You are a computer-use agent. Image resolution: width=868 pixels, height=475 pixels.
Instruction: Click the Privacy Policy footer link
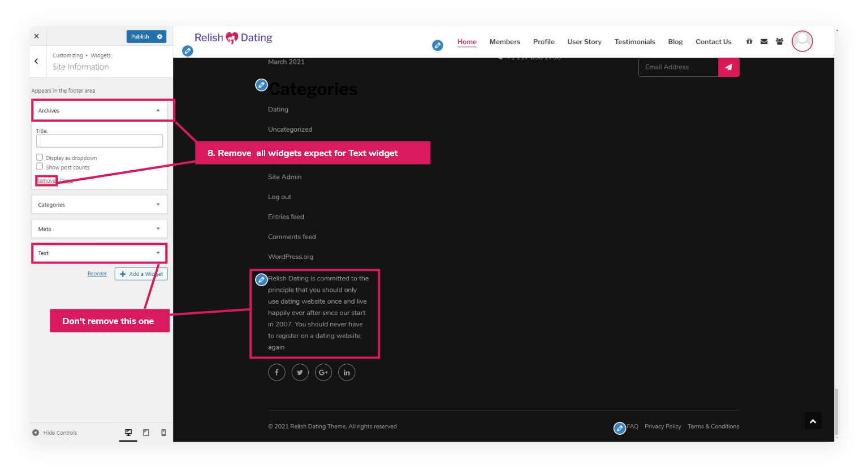(663, 426)
